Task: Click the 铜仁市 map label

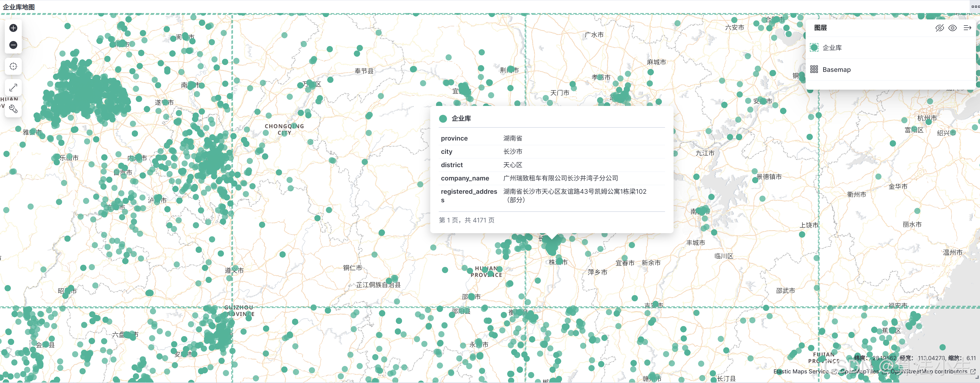Action: click(x=352, y=268)
